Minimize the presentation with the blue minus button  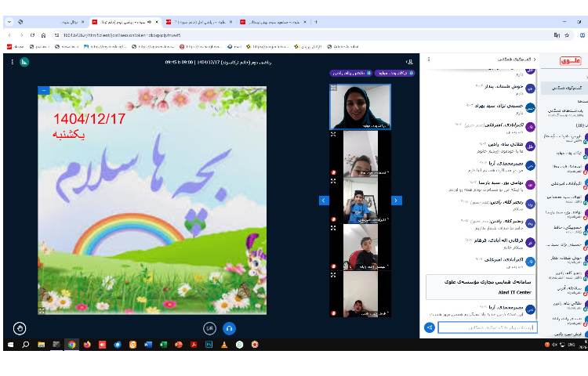point(43,91)
